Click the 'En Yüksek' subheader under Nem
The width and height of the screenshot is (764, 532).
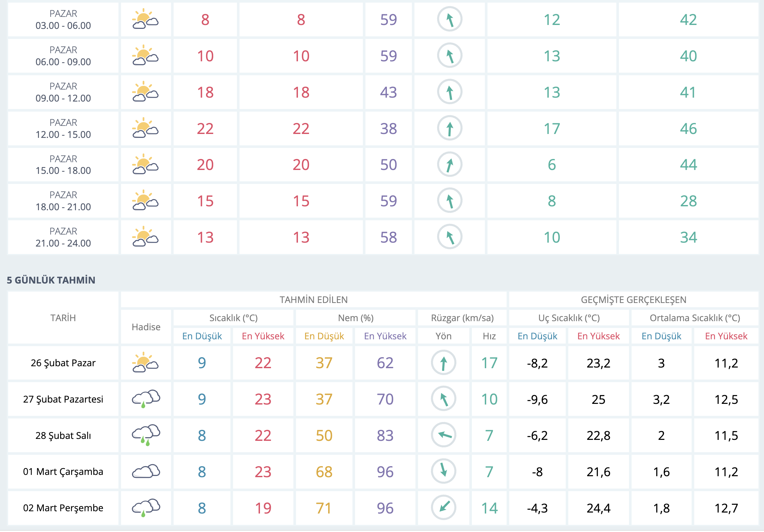tap(385, 336)
